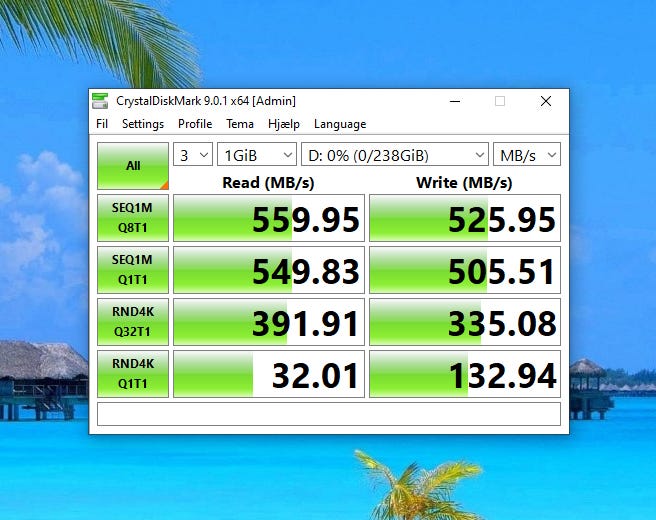This screenshot has height=520, width=656.
Task: Run the SEQ1M Q8T1 test
Action: click(133, 218)
